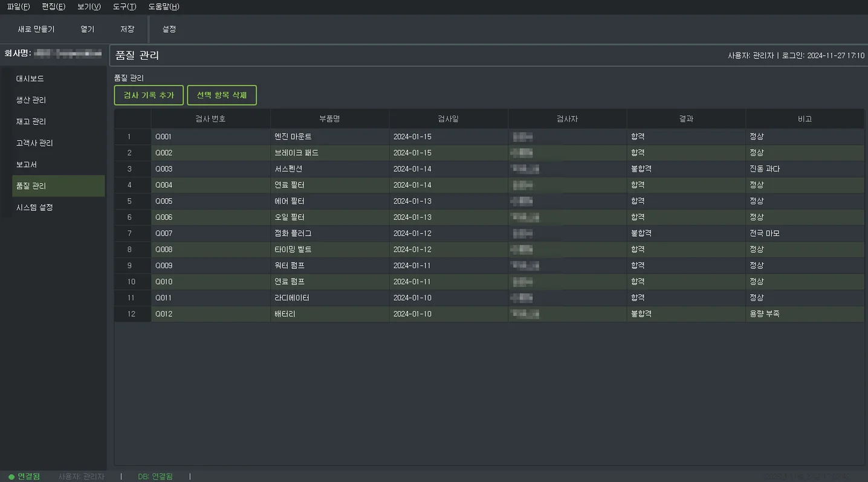868x482 pixels.
Task: Click the 열기 toolbar button
Action: [x=88, y=29]
